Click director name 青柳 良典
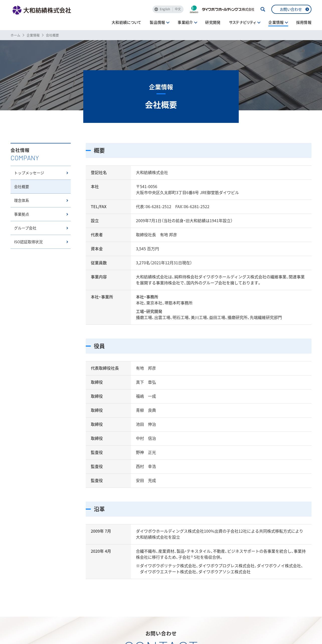 click(146, 410)
